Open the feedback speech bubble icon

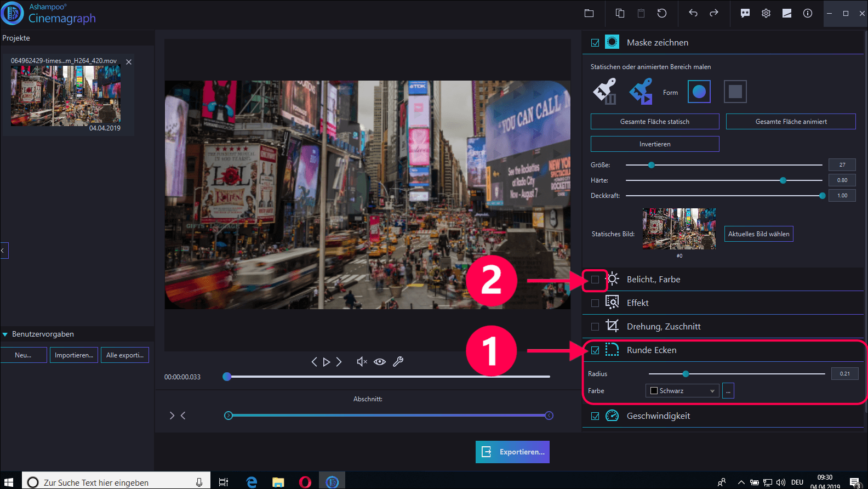745,13
